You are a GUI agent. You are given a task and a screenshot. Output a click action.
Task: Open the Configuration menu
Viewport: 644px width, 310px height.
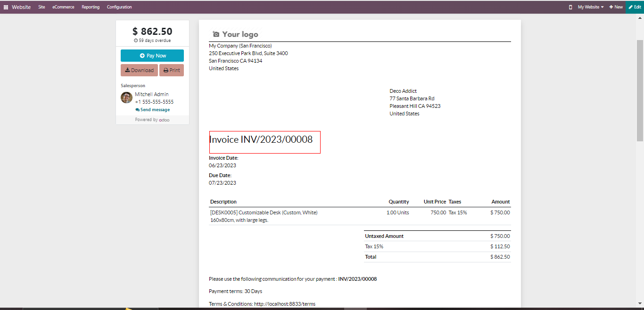coord(119,7)
